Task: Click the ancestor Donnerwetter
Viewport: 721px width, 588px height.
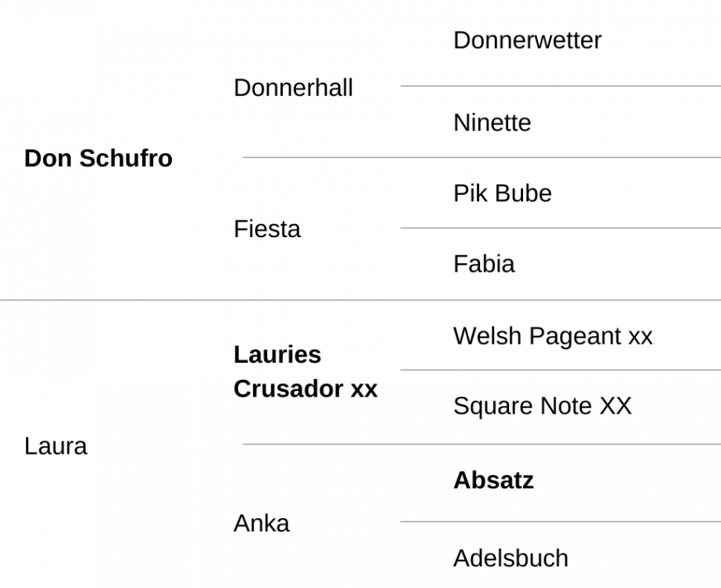Action: point(528,41)
